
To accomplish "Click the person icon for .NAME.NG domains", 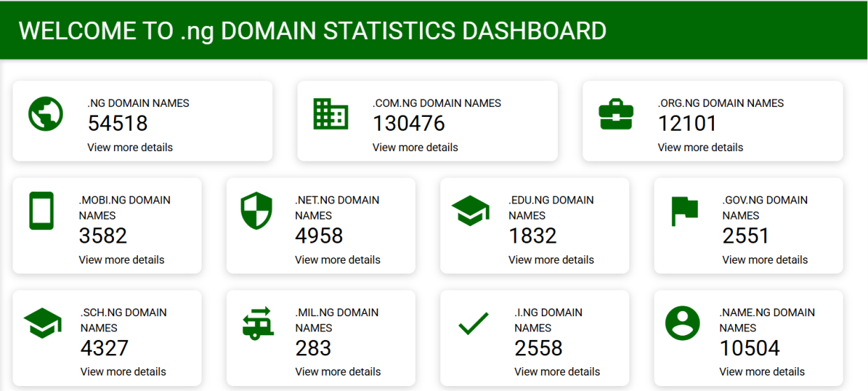I will [x=682, y=323].
